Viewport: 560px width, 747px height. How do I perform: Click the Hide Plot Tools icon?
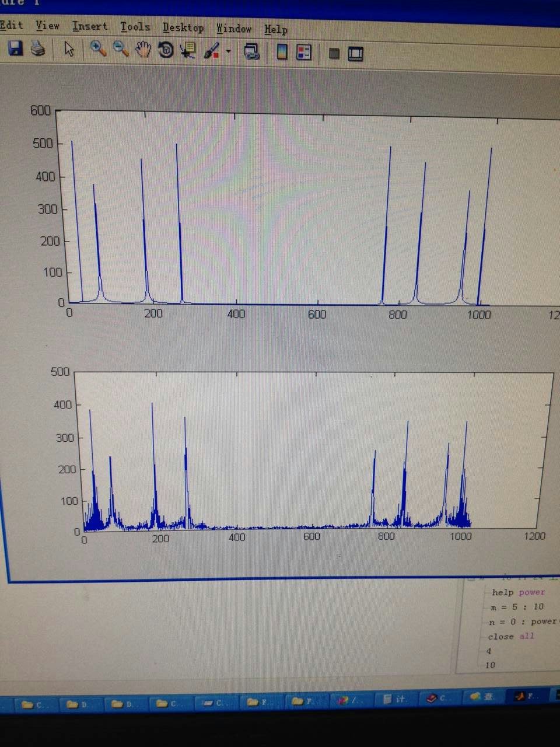(x=334, y=54)
